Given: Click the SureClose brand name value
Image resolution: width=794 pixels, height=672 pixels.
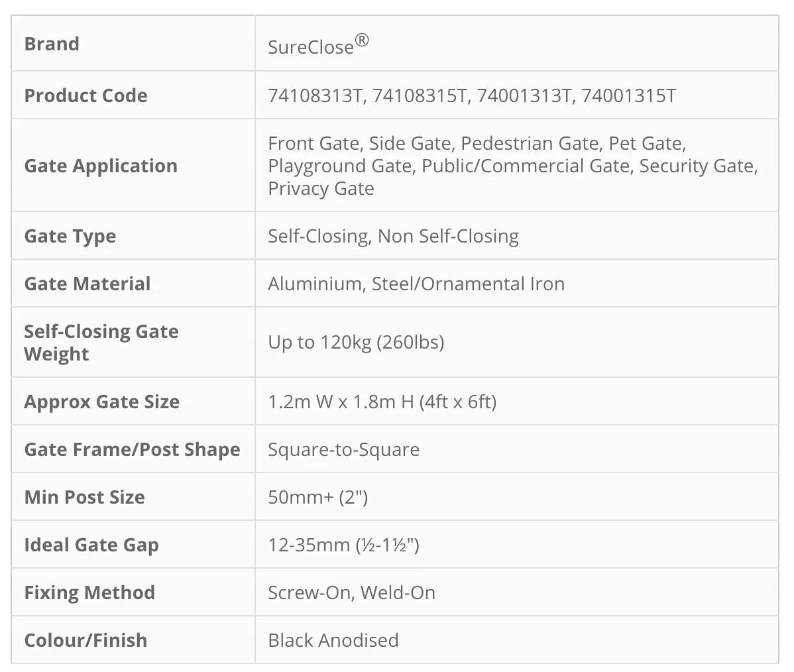Looking at the screenshot, I should [x=318, y=46].
